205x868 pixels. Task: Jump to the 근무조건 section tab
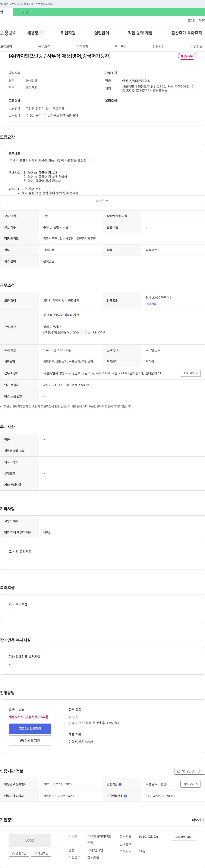pos(44,47)
